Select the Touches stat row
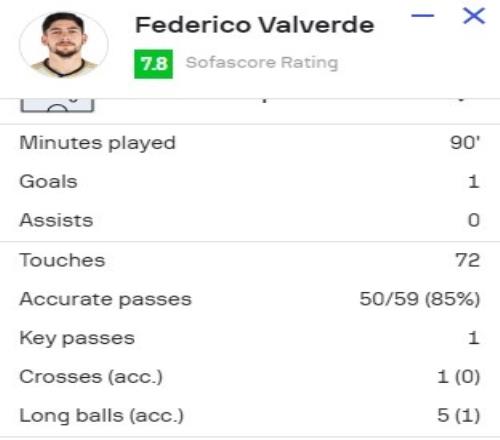Image resolution: width=500 pixels, height=440 pixels. (x=250, y=260)
